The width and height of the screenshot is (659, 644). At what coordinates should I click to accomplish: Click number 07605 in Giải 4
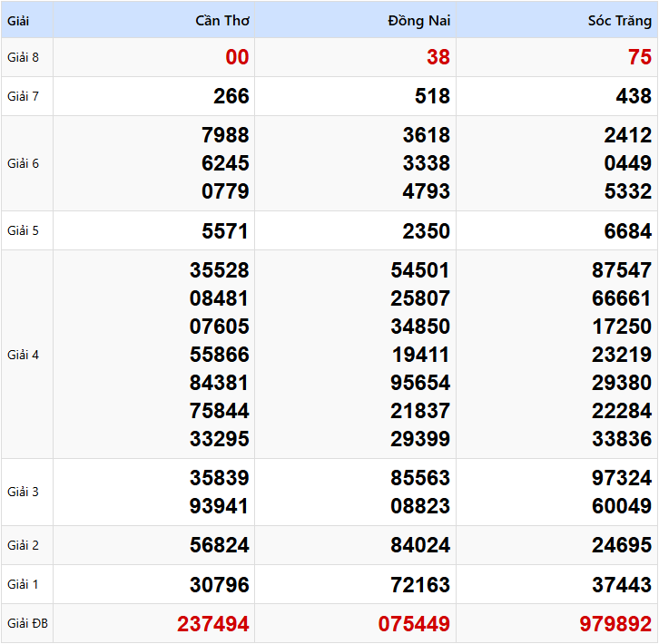coord(220,327)
